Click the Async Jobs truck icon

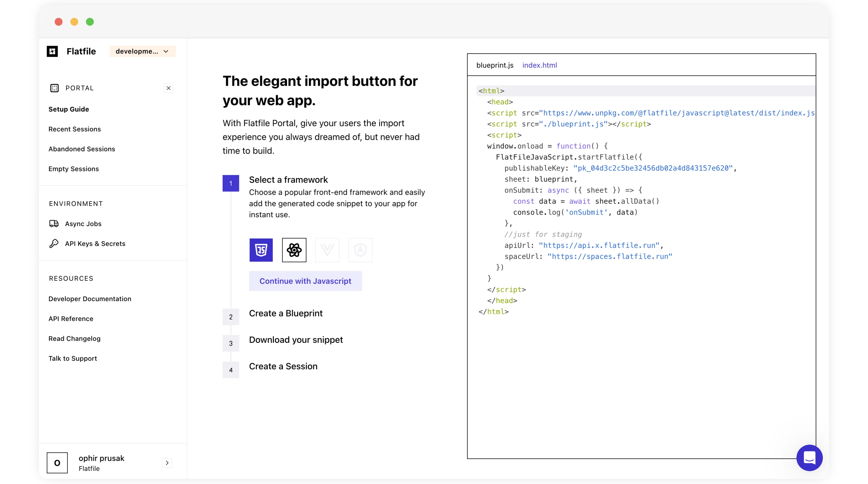pos(54,224)
